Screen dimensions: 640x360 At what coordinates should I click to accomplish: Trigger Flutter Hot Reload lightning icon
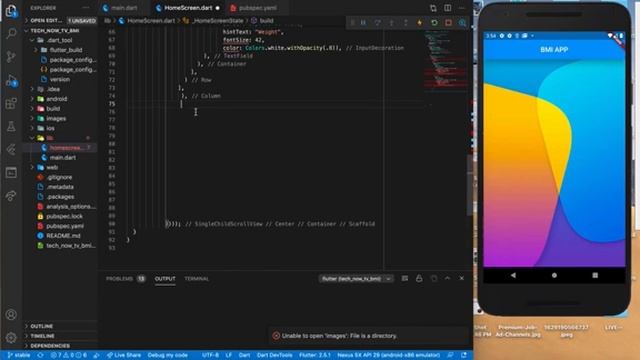420,23
